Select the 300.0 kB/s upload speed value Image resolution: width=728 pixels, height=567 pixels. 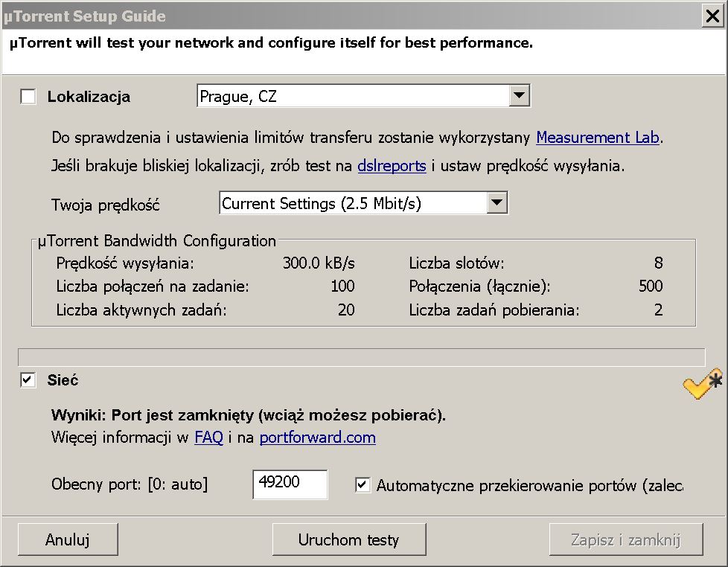(319, 263)
